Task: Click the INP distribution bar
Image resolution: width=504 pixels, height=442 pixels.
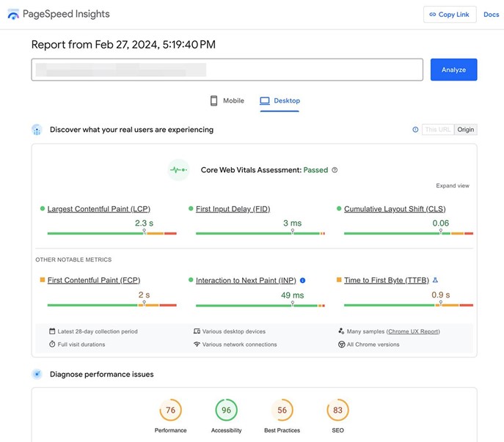Action: 260,305
